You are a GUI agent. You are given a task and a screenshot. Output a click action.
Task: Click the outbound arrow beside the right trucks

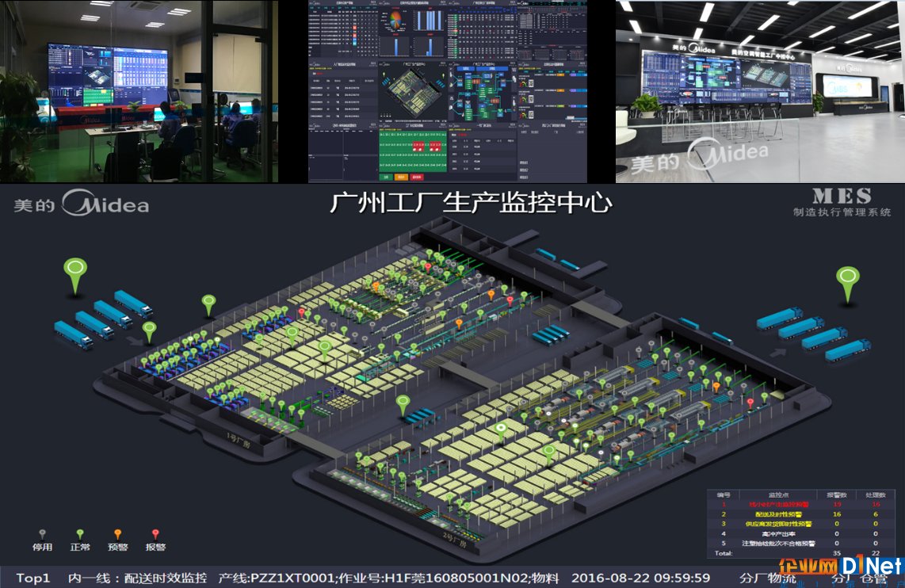point(777,352)
